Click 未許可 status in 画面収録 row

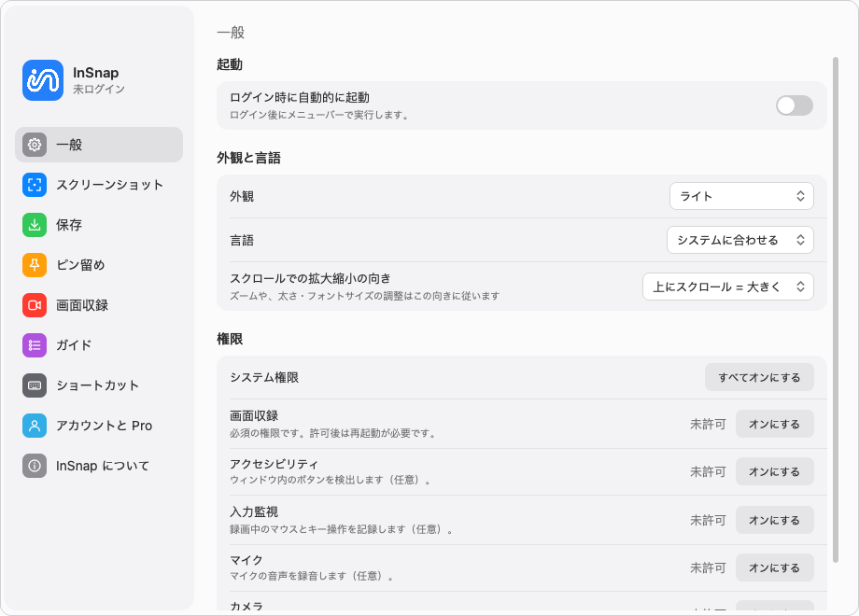click(x=708, y=425)
